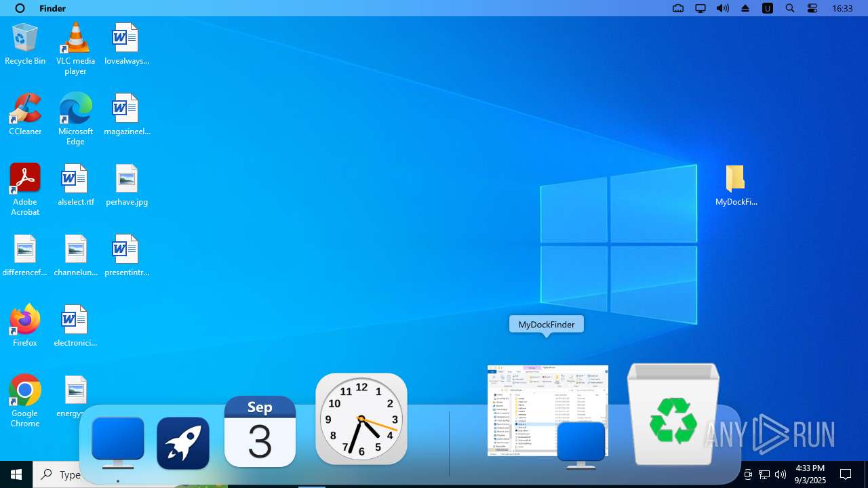
Task: Select the magazineel Word document
Action: coord(126,115)
